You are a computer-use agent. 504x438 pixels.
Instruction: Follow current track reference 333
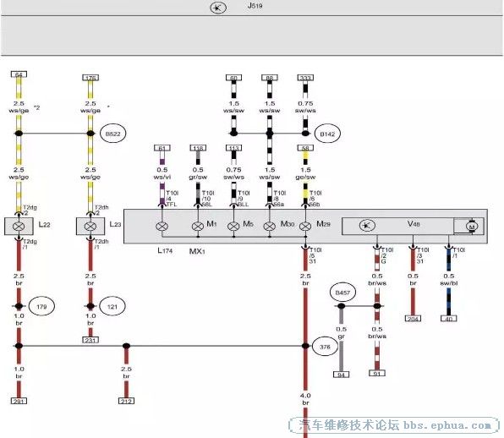click(305, 78)
